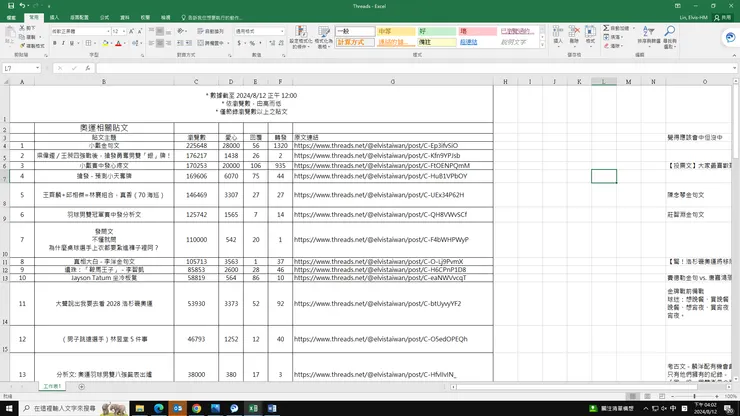
Task: Open the font color dropdown arrow
Action: pyautogui.click(x=125, y=43)
